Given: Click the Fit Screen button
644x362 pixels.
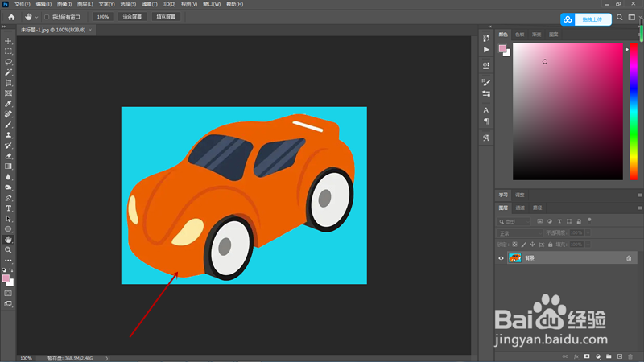Looking at the screenshot, I should [132, 17].
